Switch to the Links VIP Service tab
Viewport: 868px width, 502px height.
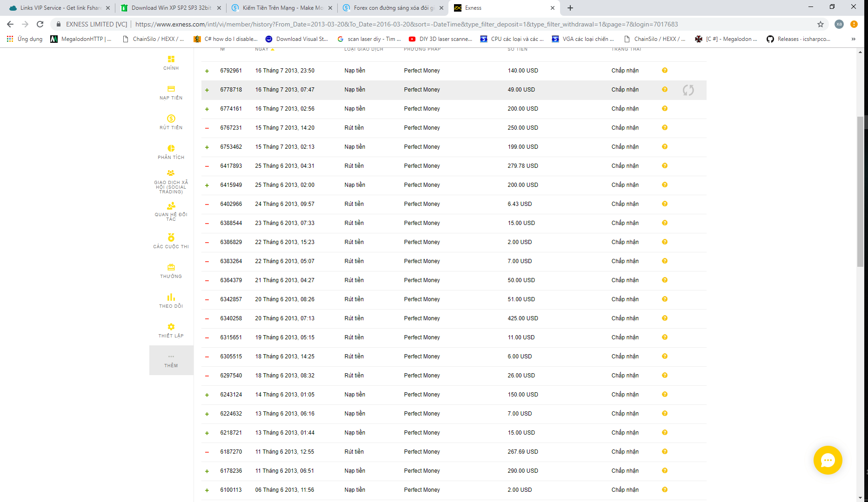(x=60, y=8)
